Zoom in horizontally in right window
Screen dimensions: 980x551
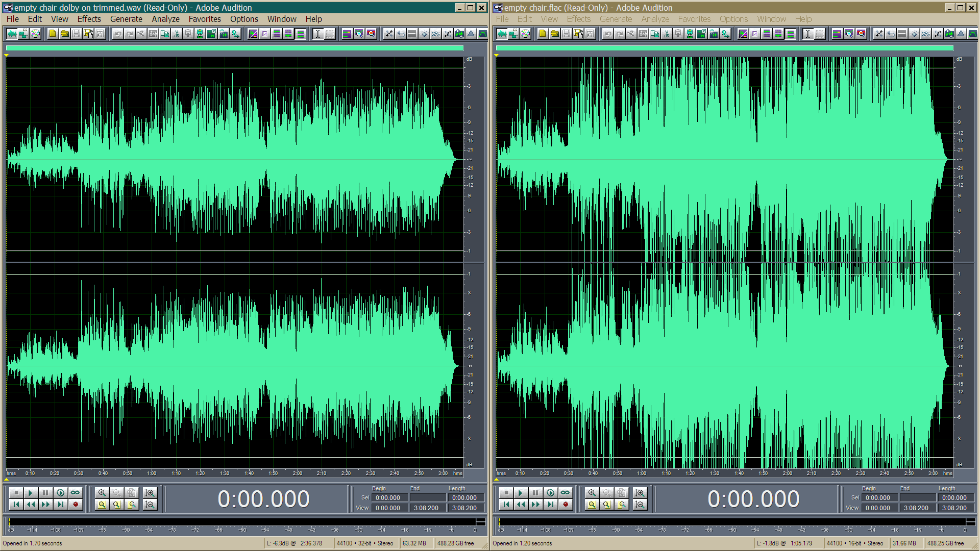(x=592, y=492)
